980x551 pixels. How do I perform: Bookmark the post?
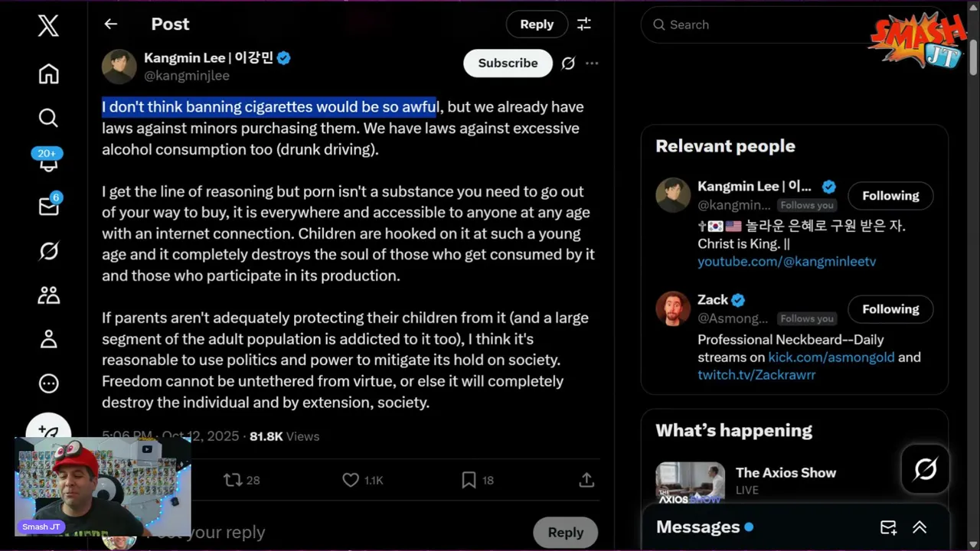tap(469, 480)
